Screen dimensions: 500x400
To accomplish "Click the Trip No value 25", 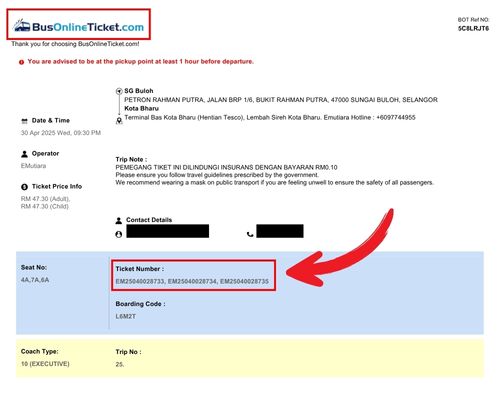I will (x=120, y=364).
